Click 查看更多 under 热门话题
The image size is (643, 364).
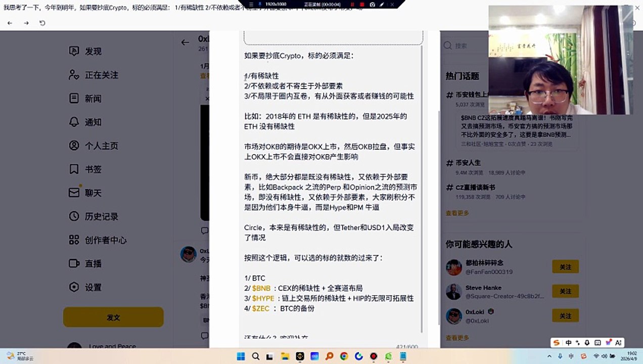[457, 213]
